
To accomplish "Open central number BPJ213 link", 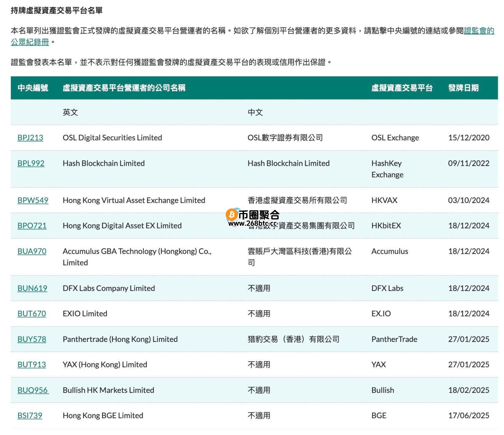I will (x=30, y=138).
